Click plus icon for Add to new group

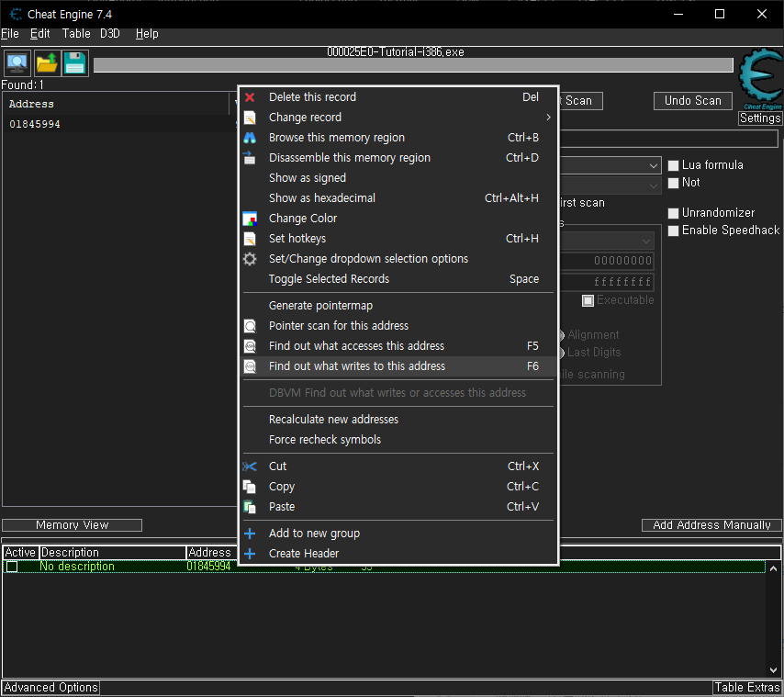(x=250, y=534)
